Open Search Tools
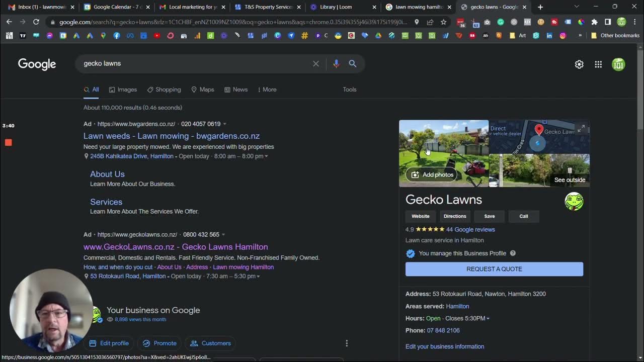The height and width of the screenshot is (362, 644). [x=350, y=89]
